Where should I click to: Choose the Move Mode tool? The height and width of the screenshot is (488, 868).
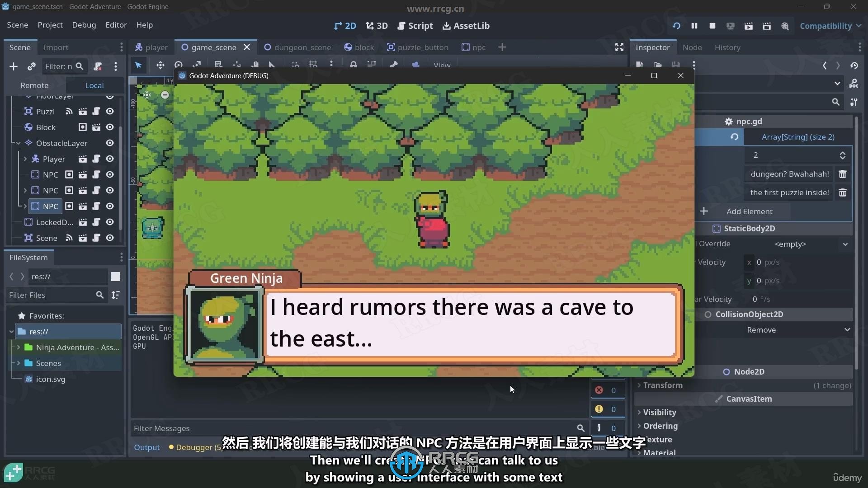(160, 65)
